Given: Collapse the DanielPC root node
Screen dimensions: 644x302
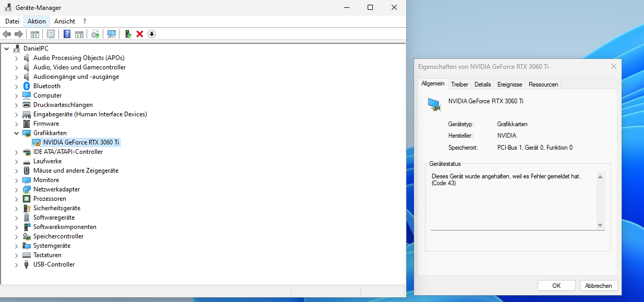Looking at the screenshot, I should 6,49.
